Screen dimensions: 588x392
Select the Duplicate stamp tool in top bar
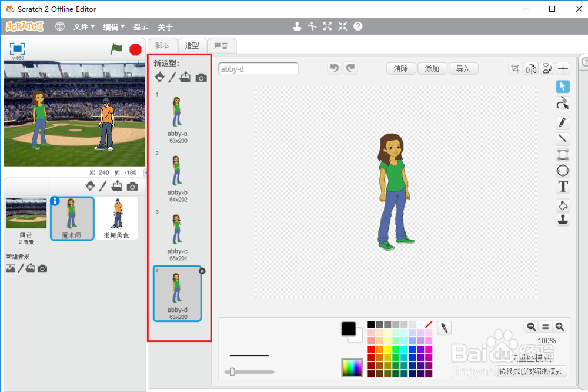click(x=297, y=26)
